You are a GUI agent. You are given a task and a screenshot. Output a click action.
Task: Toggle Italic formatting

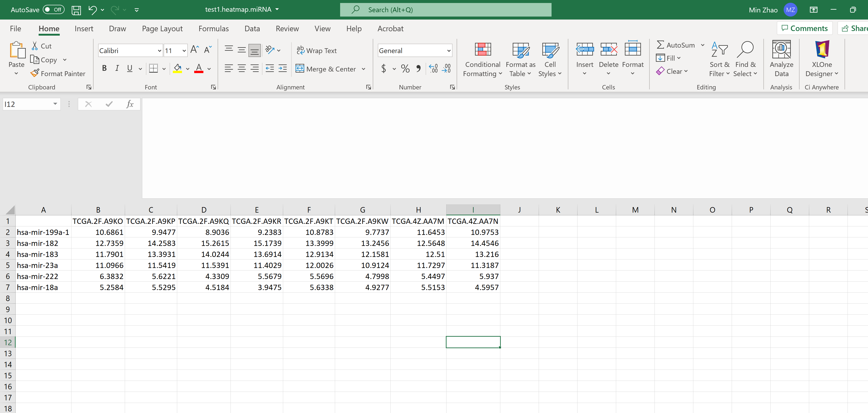[x=117, y=68]
